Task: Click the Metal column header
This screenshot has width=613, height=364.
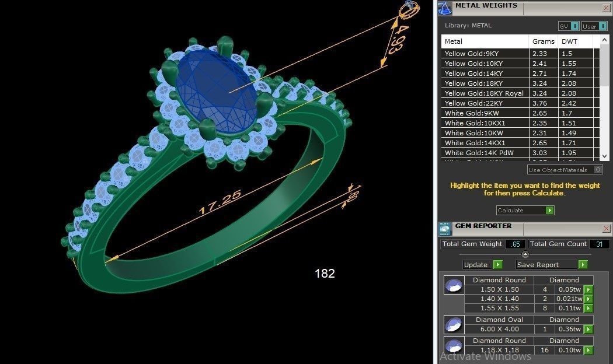Action: tap(485, 41)
